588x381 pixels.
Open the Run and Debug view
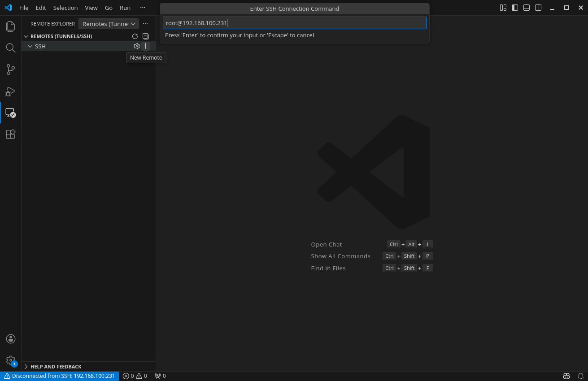(x=10, y=91)
